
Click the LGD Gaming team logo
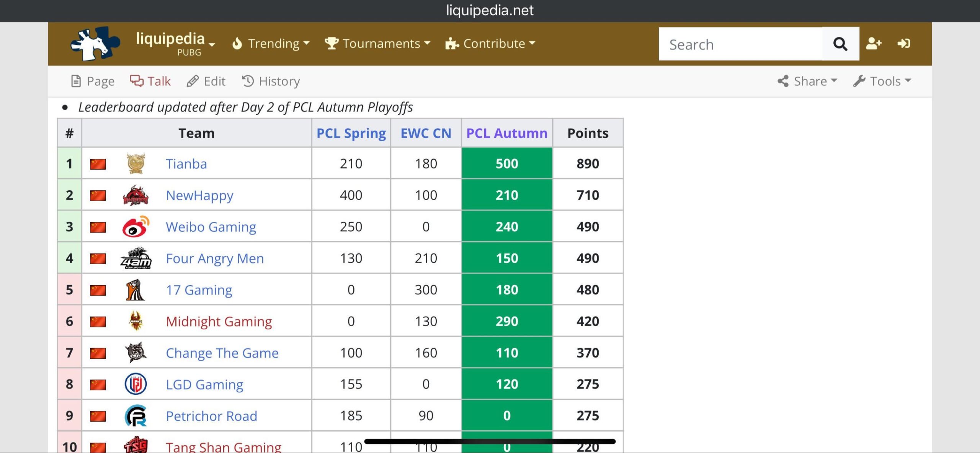coord(136,384)
